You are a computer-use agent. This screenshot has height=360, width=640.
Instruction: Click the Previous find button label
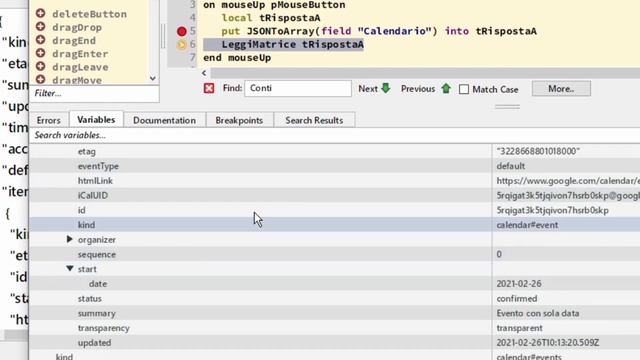(418, 89)
